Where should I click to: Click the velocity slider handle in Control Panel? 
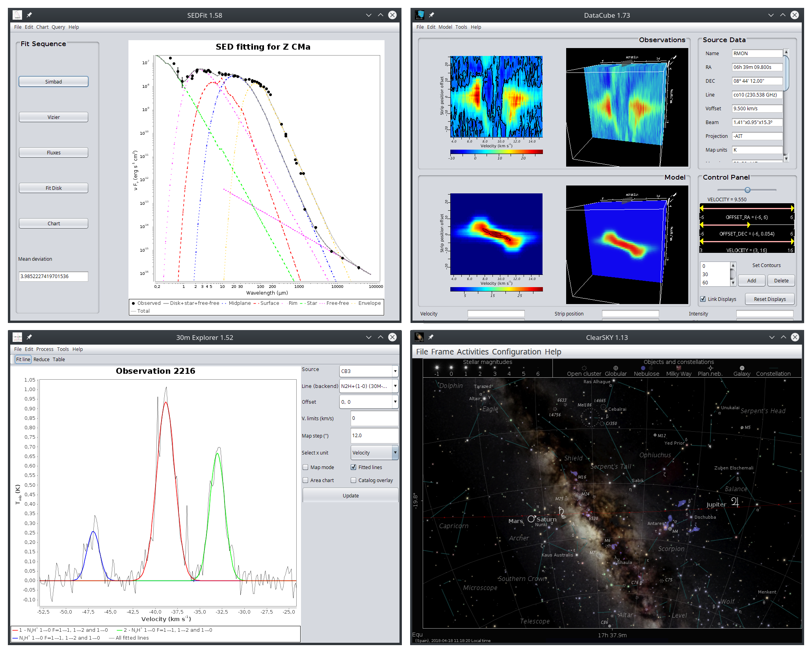coord(747,190)
